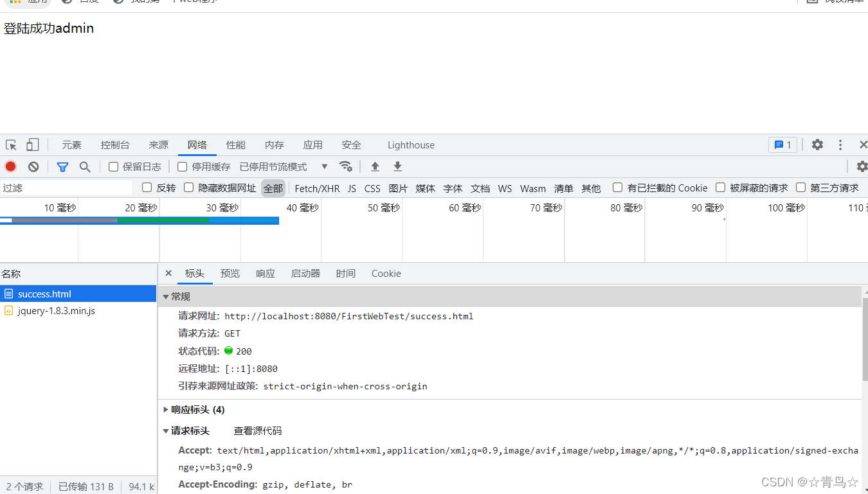The height and width of the screenshot is (494, 868).
Task: Switch to the 元素 tab
Action: point(72,145)
